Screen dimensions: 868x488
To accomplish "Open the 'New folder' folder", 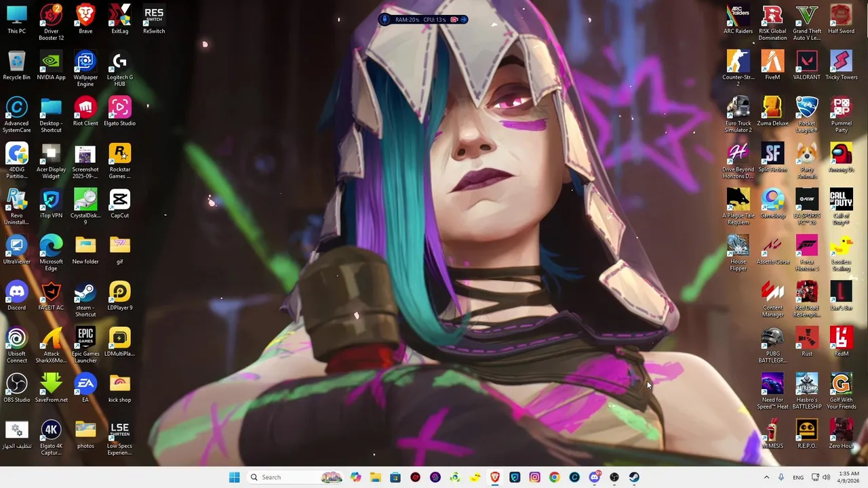I will [x=85, y=250].
